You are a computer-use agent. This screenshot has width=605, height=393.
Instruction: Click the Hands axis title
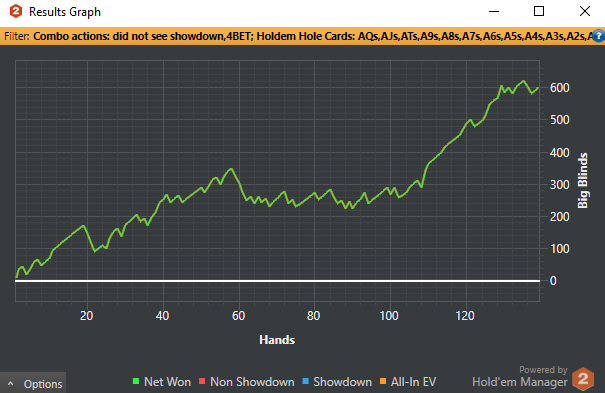pos(277,340)
